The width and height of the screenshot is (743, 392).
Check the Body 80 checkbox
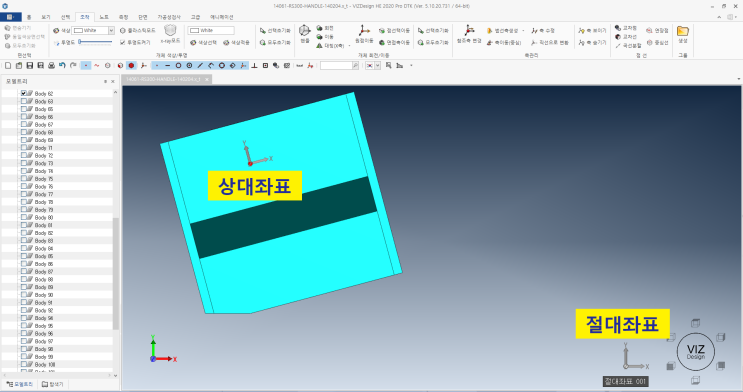pos(24,217)
